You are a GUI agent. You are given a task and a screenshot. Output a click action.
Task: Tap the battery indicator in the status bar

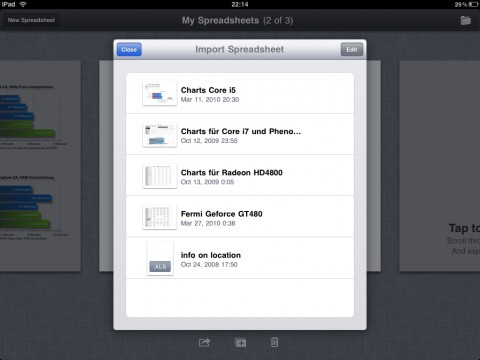[x=473, y=4]
